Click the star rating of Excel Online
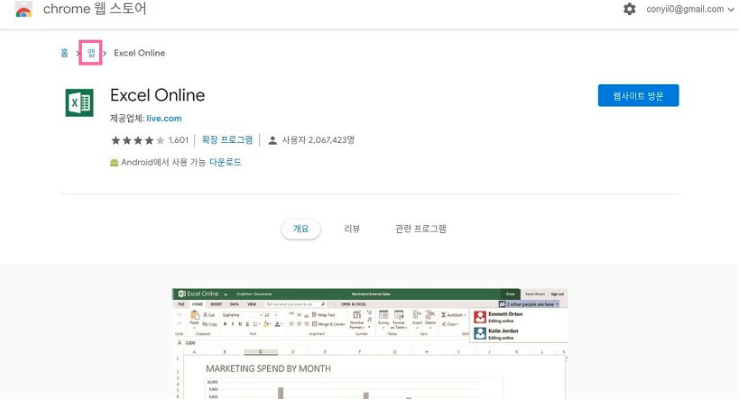This screenshot has height=401, width=741. coord(138,140)
